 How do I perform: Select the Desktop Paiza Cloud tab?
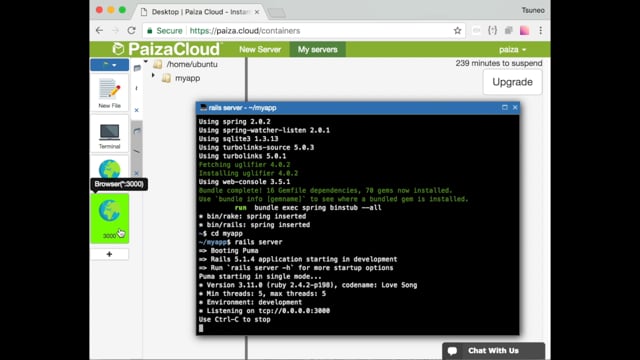(x=200, y=12)
